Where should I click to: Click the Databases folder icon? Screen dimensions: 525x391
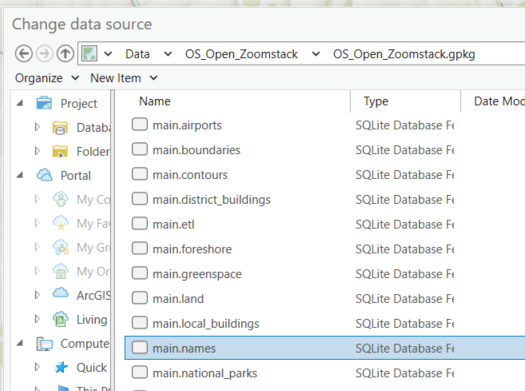click(x=60, y=128)
